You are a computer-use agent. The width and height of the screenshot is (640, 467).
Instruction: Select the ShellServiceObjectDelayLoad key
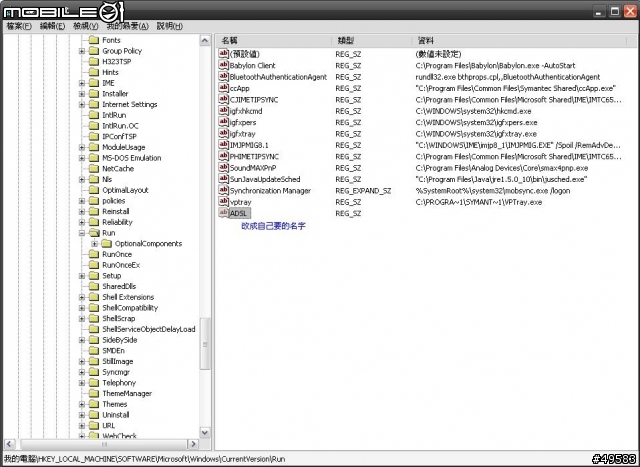pos(149,329)
